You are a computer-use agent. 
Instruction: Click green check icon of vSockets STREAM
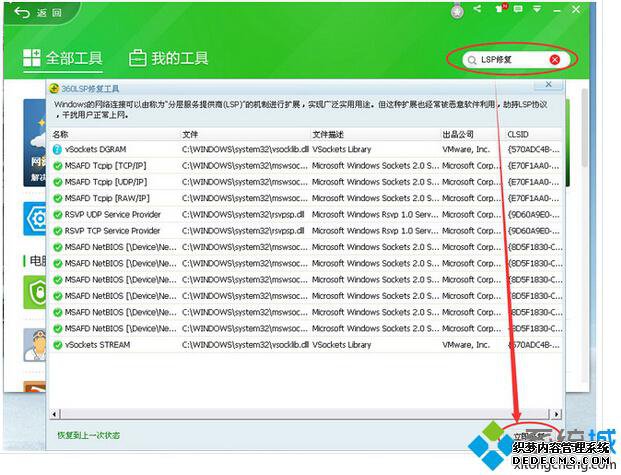coord(58,345)
